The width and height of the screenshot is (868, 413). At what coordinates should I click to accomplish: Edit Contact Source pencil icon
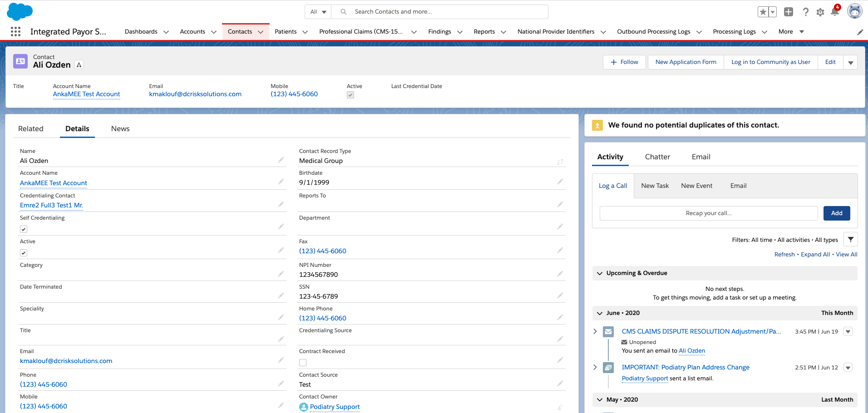tap(560, 383)
